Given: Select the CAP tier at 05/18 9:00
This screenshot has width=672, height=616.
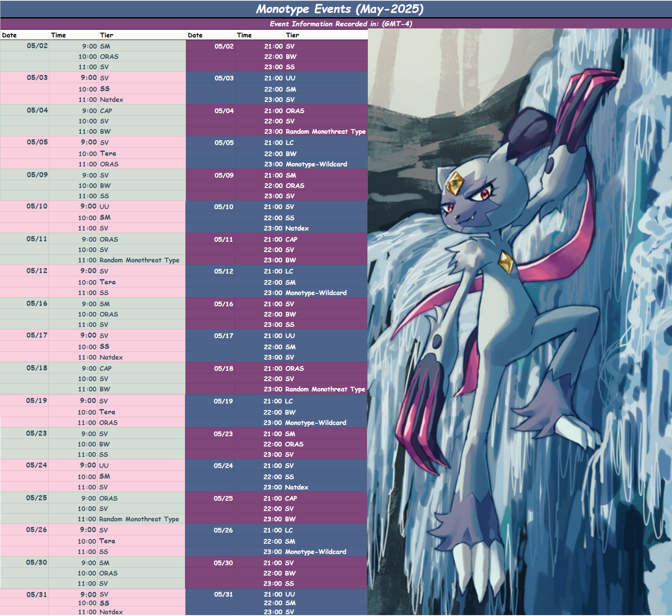Looking at the screenshot, I should (105, 368).
